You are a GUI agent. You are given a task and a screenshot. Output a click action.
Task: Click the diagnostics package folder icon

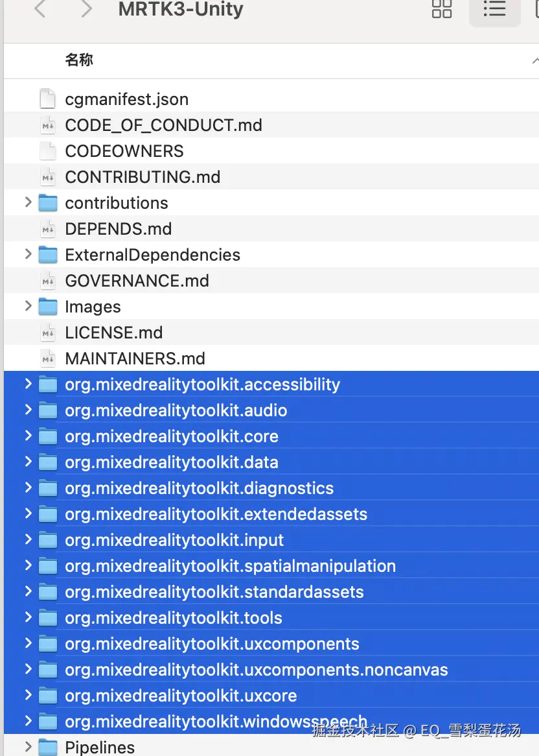pos(48,488)
